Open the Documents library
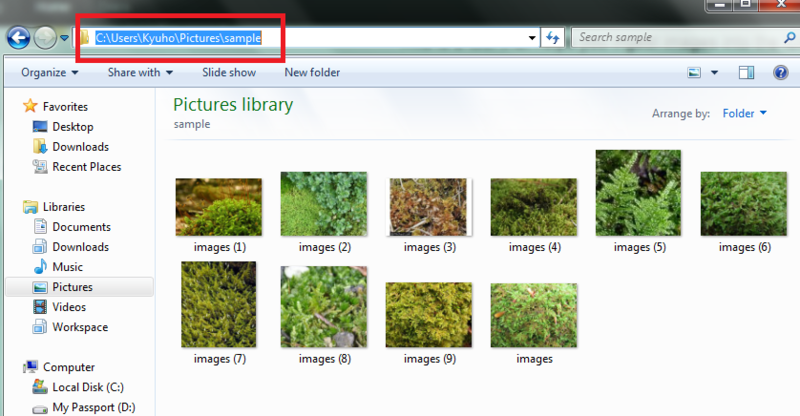800x416 pixels. (82, 227)
